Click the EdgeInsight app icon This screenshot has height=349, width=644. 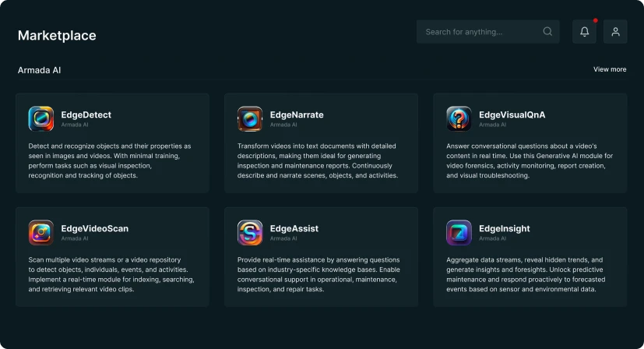coord(459,232)
